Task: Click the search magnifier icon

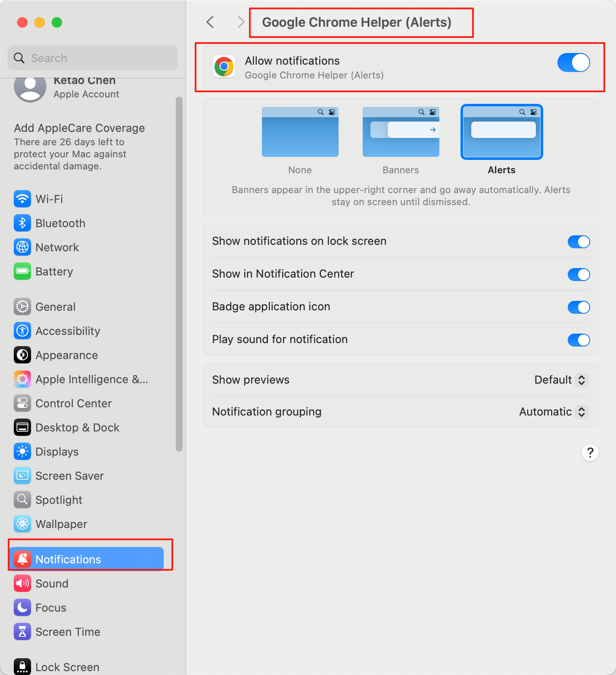Action: coord(19,58)
